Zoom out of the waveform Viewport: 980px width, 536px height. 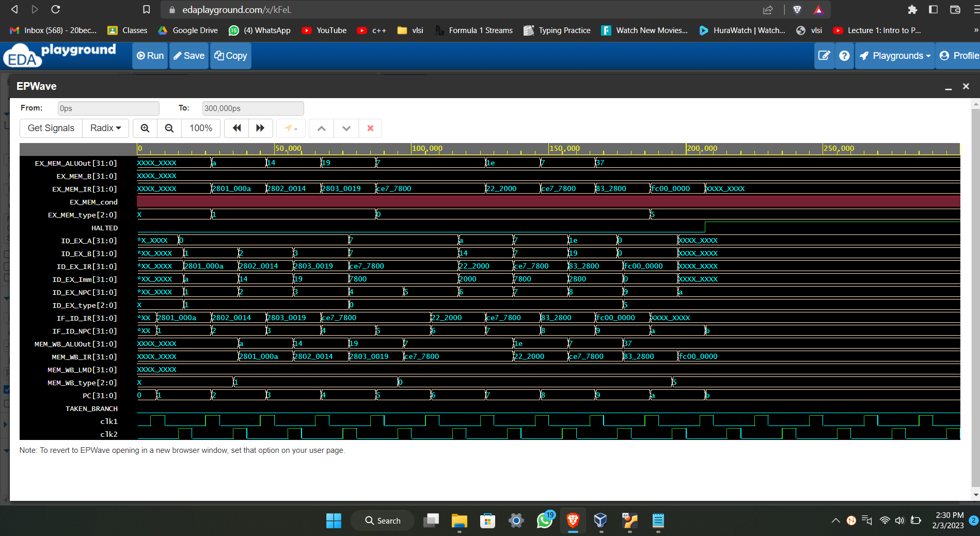(x=169, y=128)
